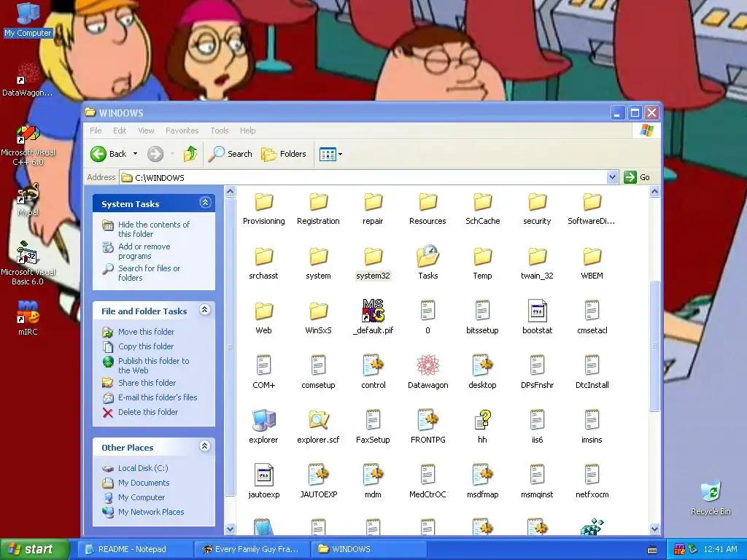The image size is (747, 560).
Task: Select the hh help application icon
Action: tap(483, 421)
